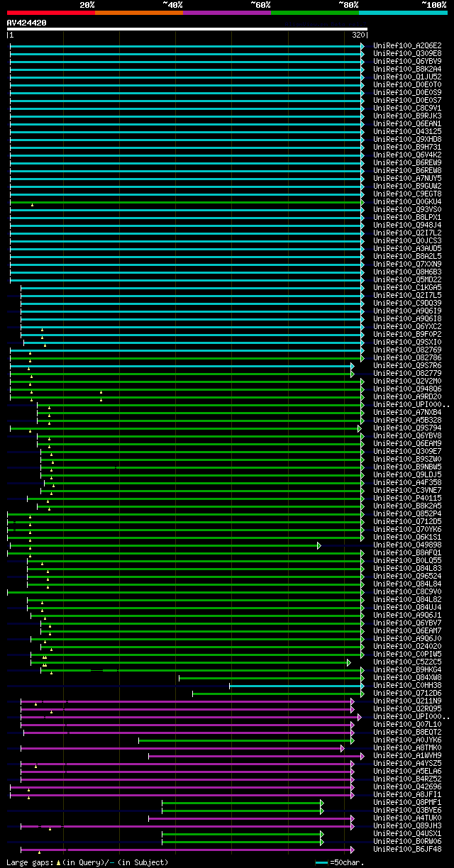This screenshot has height=868, width=454.
Task: Select the UniRef100_A4F358 label
Action: (x=407, y=482)
